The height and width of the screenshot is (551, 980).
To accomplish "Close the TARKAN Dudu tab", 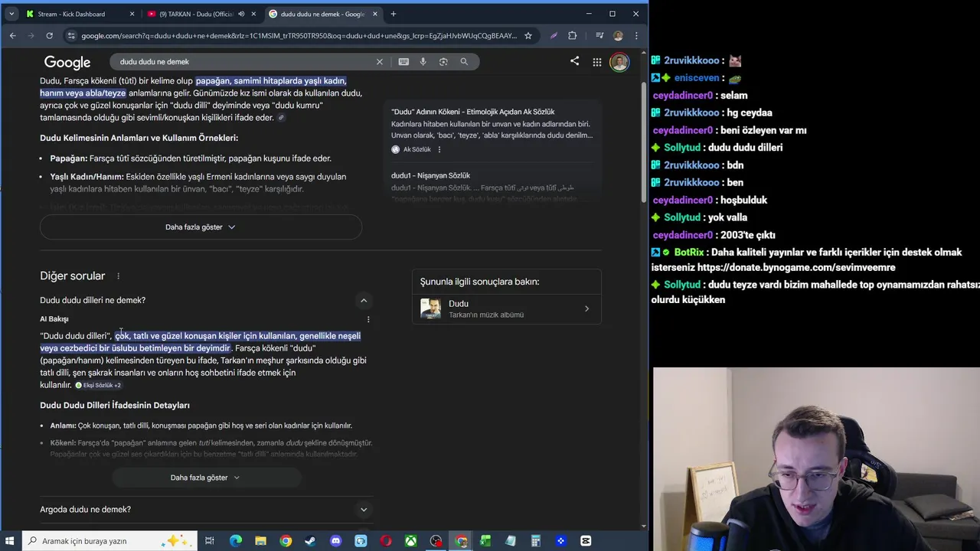I will [253, 14].
